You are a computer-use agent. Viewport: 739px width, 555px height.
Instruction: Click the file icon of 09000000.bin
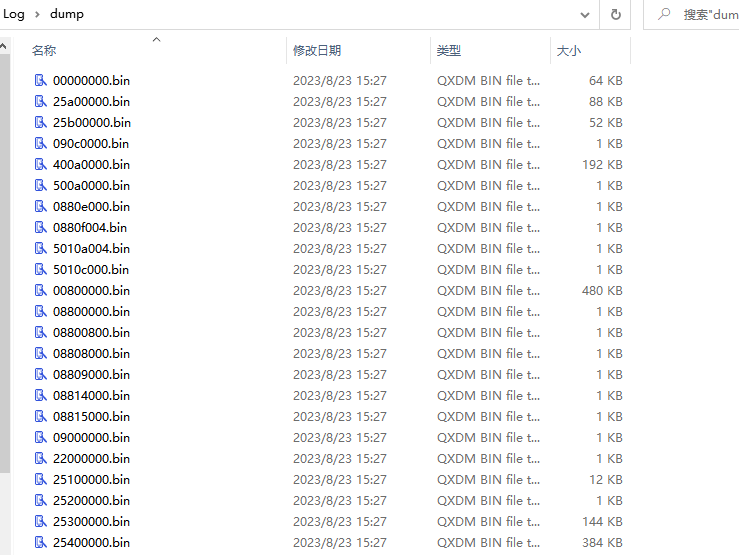[41, 438]
